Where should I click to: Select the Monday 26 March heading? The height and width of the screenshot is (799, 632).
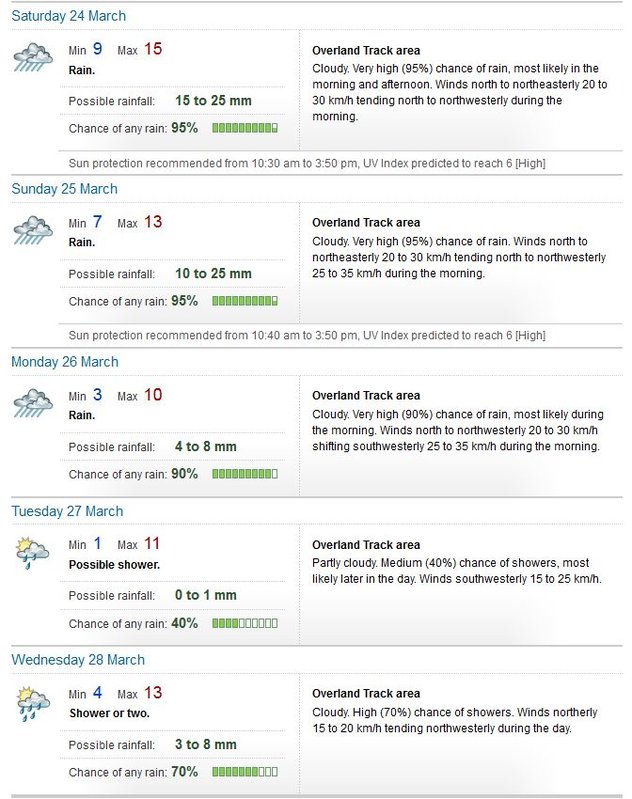(x=65, y=362)
